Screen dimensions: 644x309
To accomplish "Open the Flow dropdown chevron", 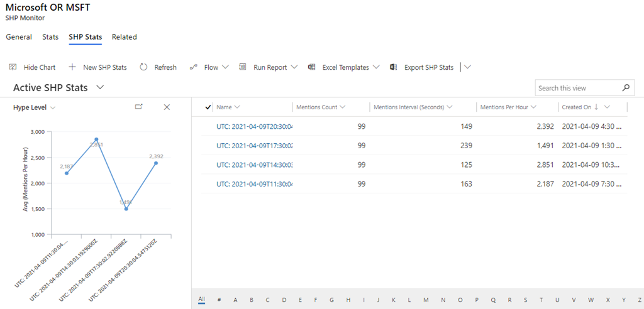I will pyautogui.click(x=225, y=67).
